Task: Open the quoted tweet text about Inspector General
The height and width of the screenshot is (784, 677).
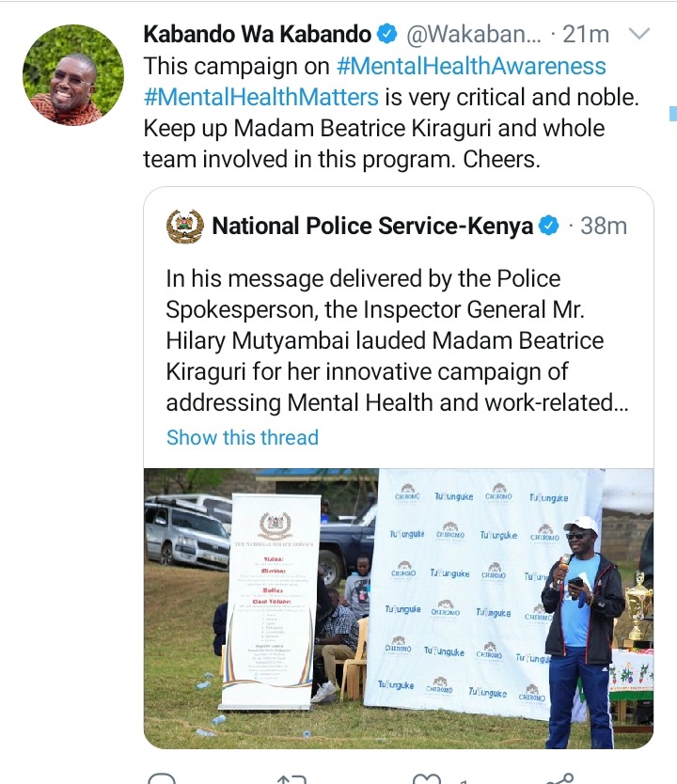Action: (398, 341)
